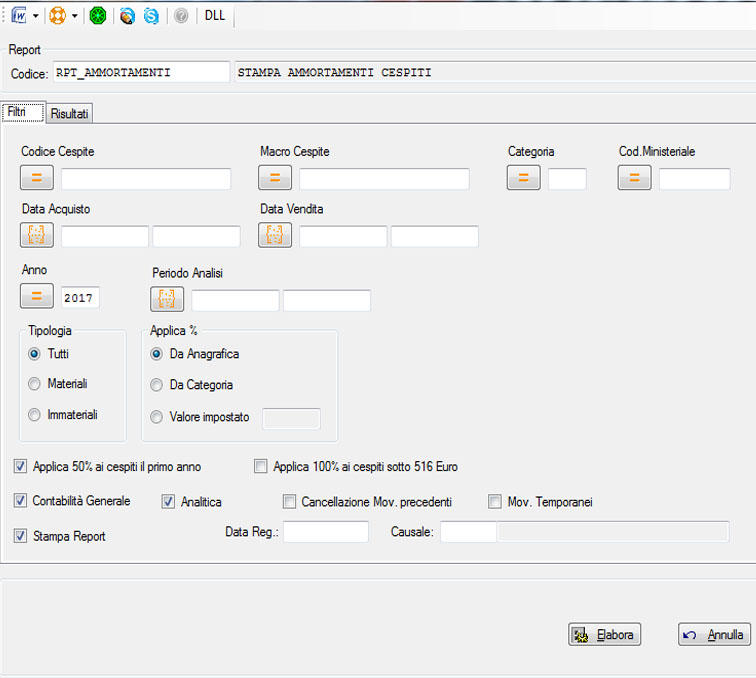Screen dimensions: 756x678
Task: Click the Causale description field
Action: click(x=613, y=532)
